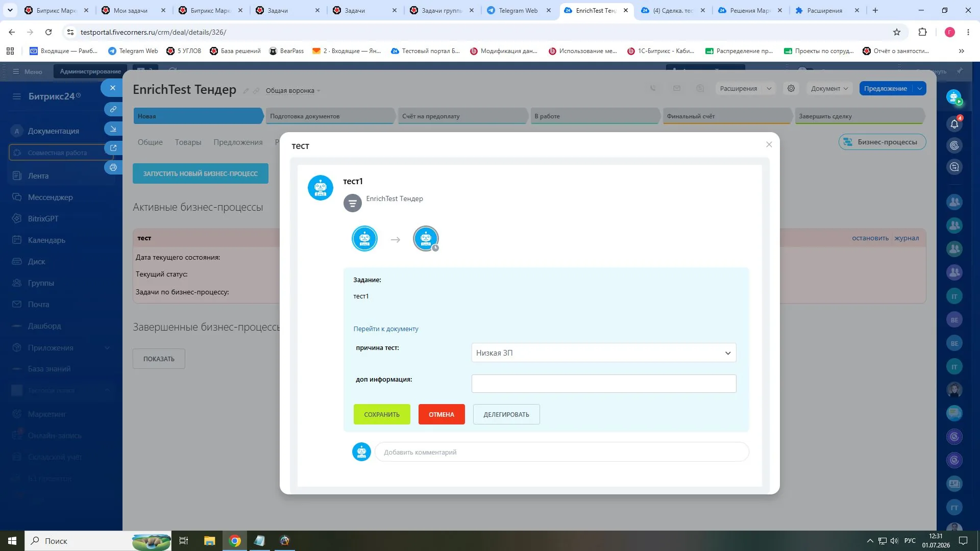This screenshot has width=980, height=551.
Task: Open File Explorer from taskbar
Action: point(209,541)
